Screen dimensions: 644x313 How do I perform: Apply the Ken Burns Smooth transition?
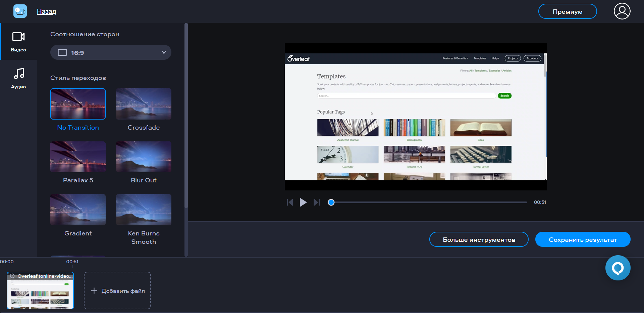144,210
